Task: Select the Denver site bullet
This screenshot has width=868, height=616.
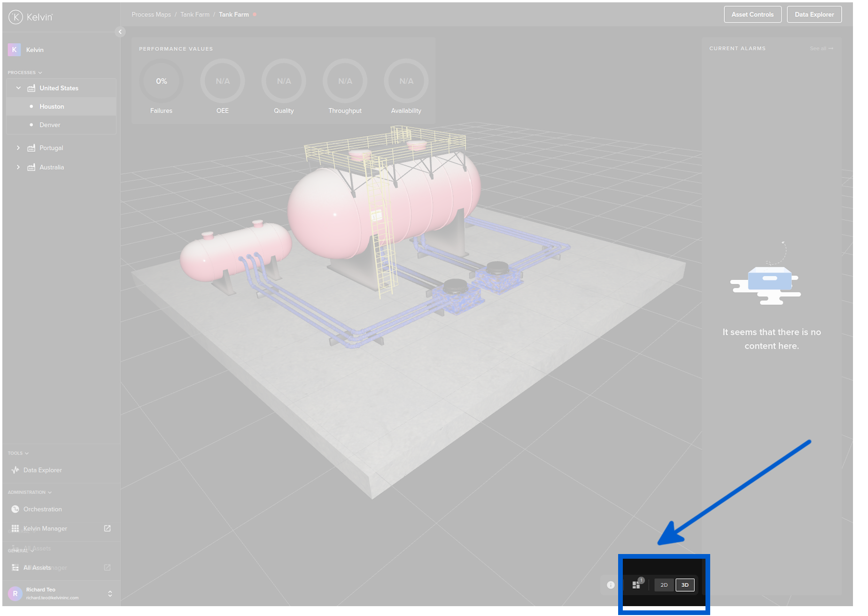Action: pyautogui.click(x=32, y=125)
